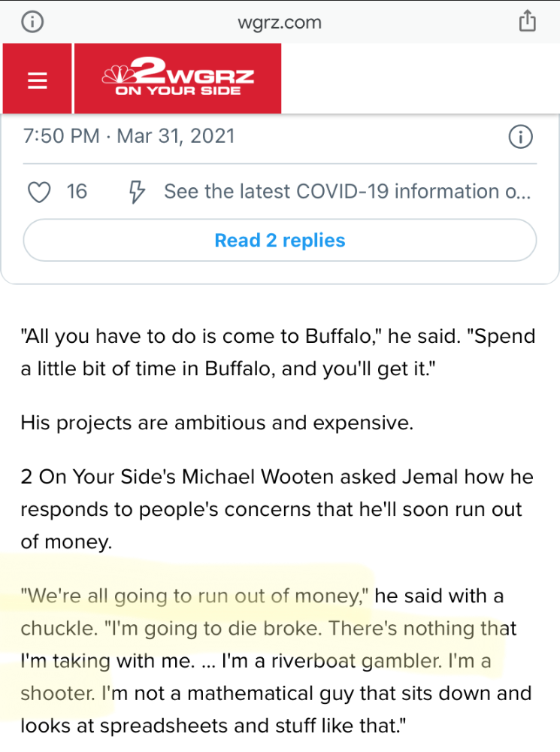
Task: Like the tweet with heart icon
Action: [39, 192]
